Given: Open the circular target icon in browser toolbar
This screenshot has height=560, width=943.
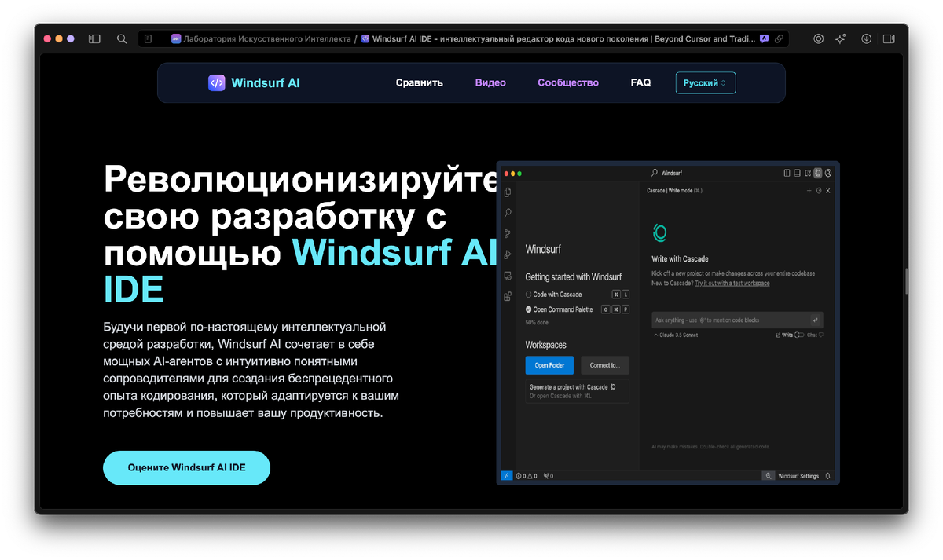Looking at the screenshot, I should click(819, 38).
